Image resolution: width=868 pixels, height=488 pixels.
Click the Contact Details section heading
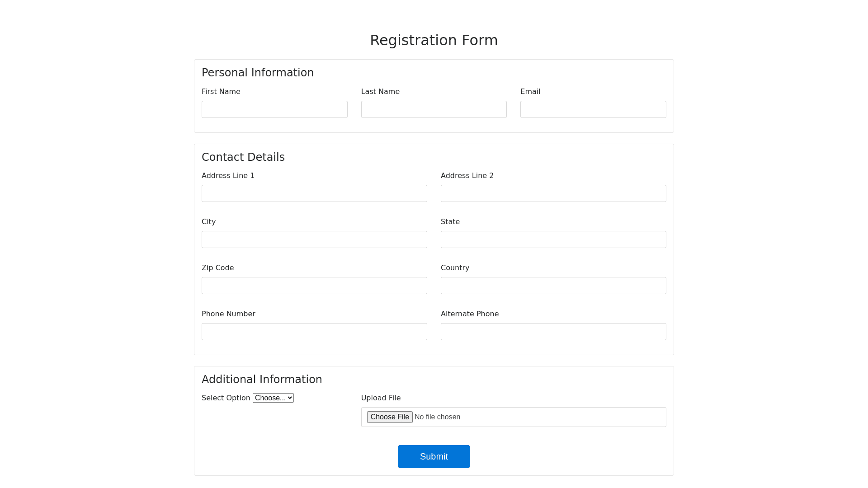[243, 157]
